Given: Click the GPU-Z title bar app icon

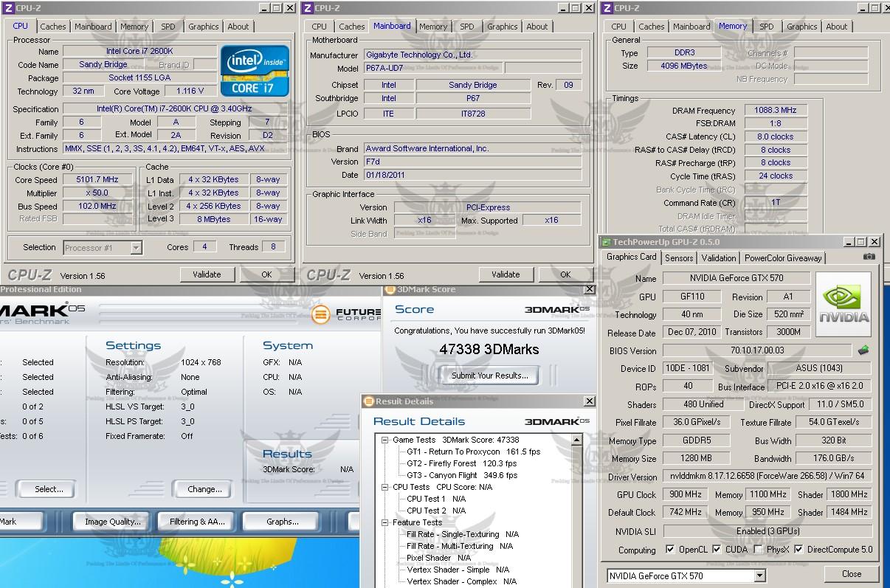Looking at the screenshot, I should (x=606, y=242).
